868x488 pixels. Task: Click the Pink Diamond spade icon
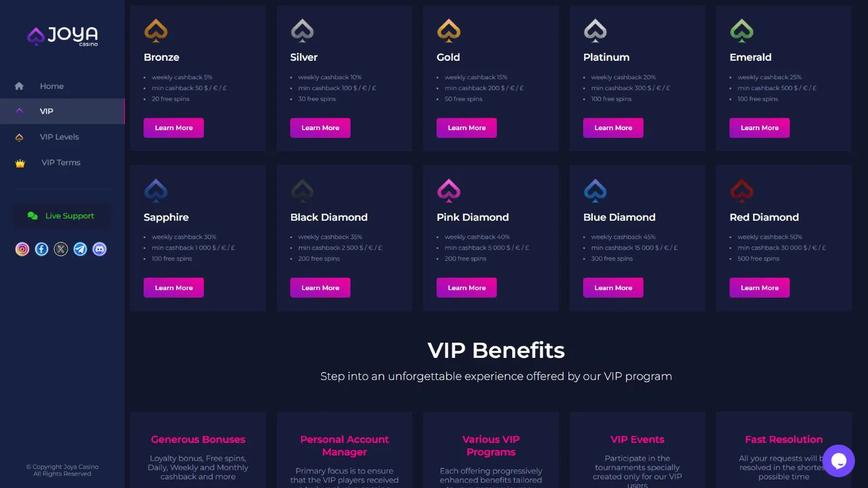click(449, 190)
